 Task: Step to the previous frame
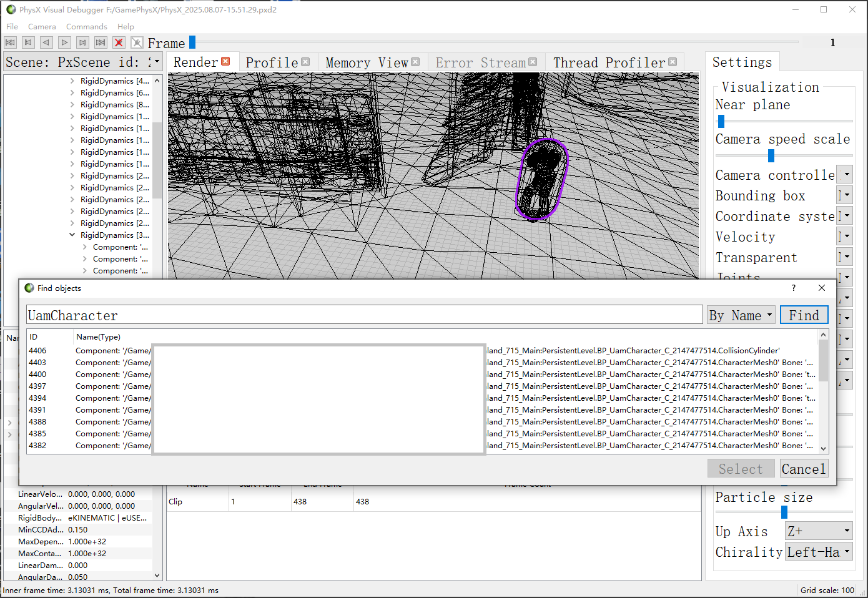pyautogui.click(x=28, y=42)
